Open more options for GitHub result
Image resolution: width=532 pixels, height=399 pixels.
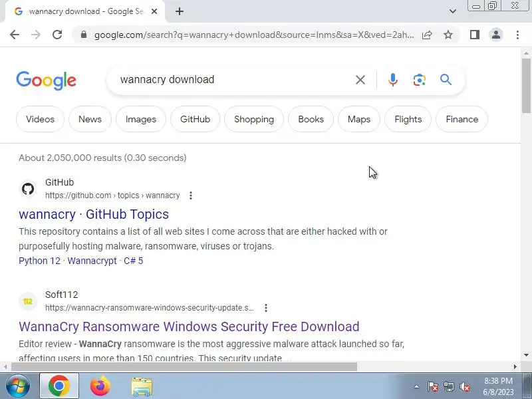tap(191, 196)
